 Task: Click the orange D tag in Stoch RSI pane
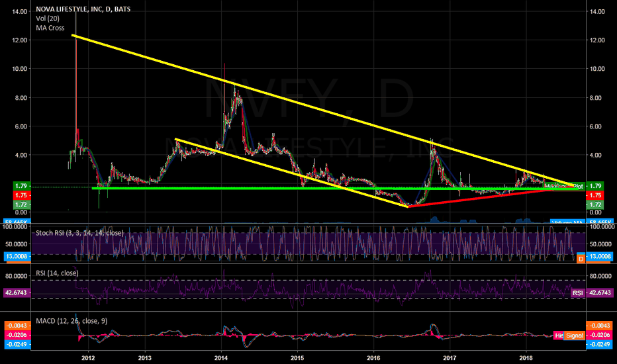tap(581, 259)
